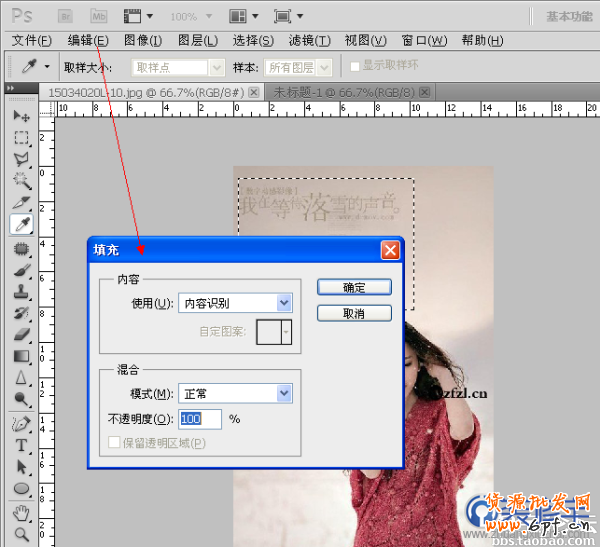Click the 自定图案 pattern swatch

[275, 333]
